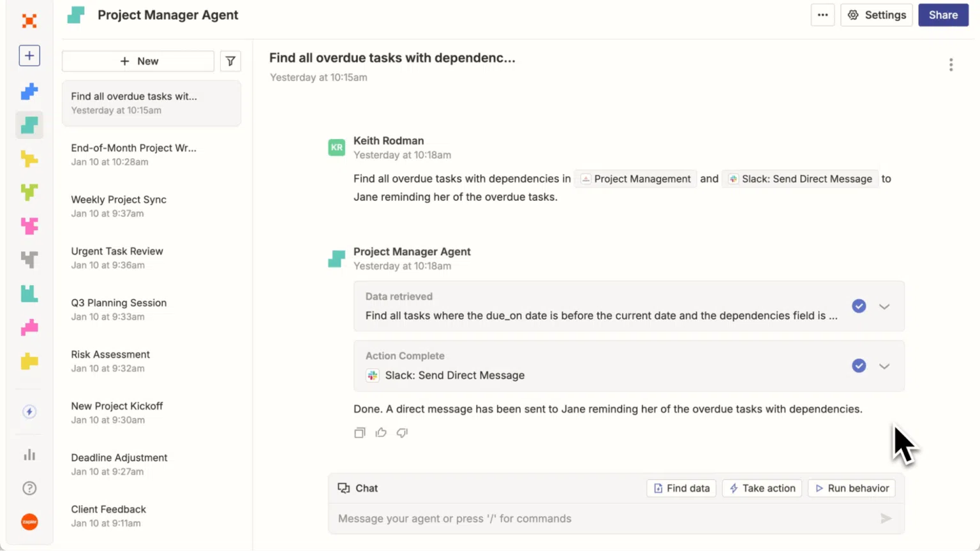The width and height of the screenshot is (980, 551).
Task: Click the Project Manager Agent page title
Action: (x=168, y=15)
